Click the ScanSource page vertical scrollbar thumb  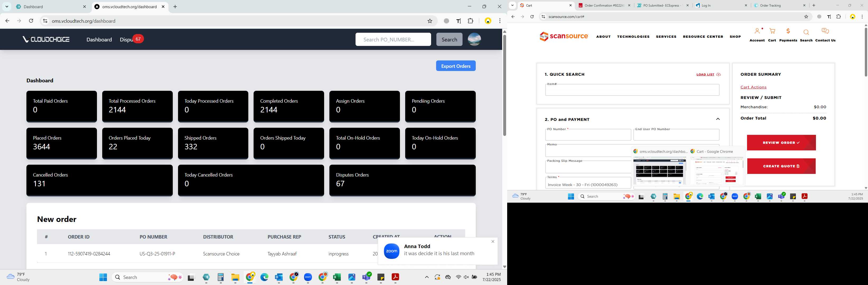tap(866, 52)
